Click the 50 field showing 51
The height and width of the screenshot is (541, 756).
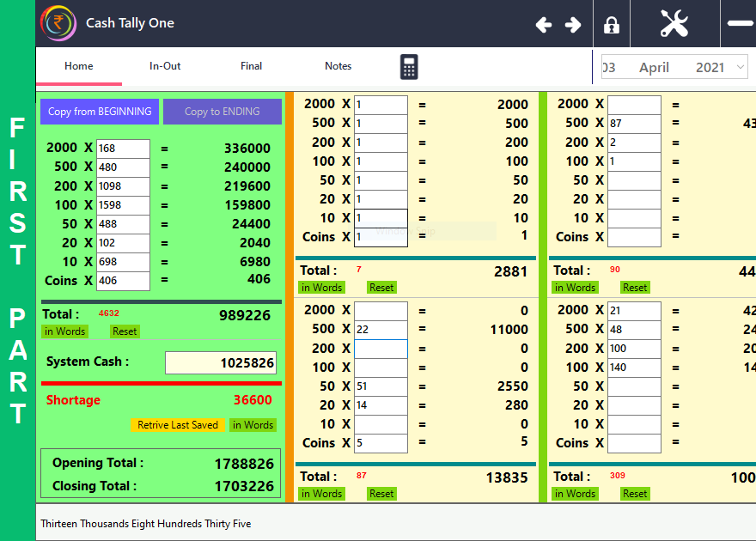381,386
